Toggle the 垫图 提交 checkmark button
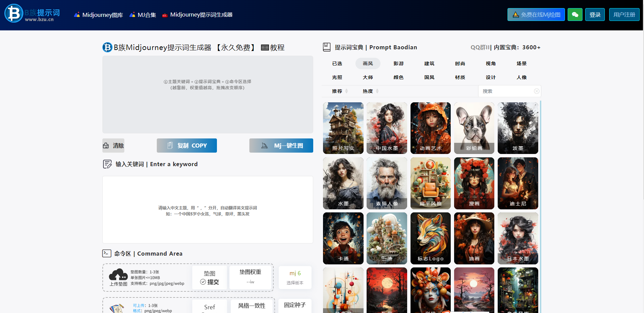 pyautogui.click(x=209, y=278)
